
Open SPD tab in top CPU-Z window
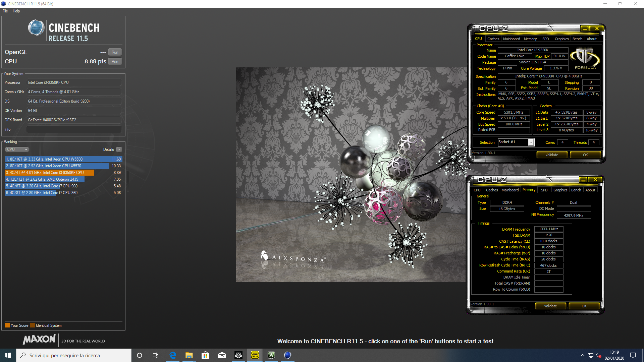(x=546, y=39)
